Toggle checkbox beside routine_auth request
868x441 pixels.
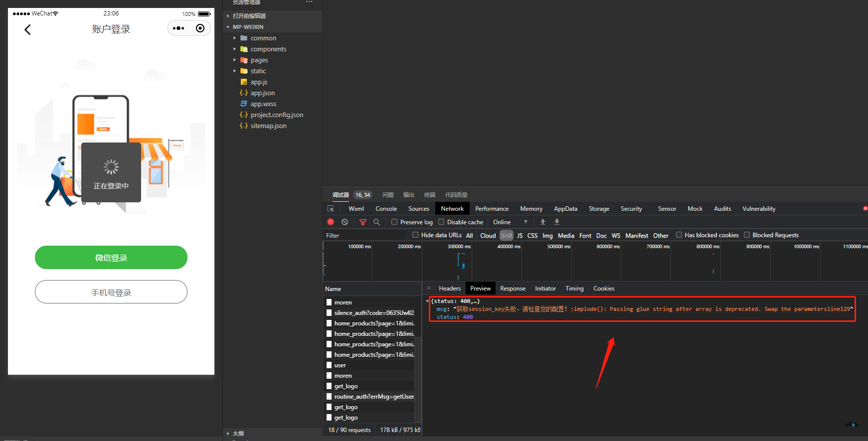[329, 397]
